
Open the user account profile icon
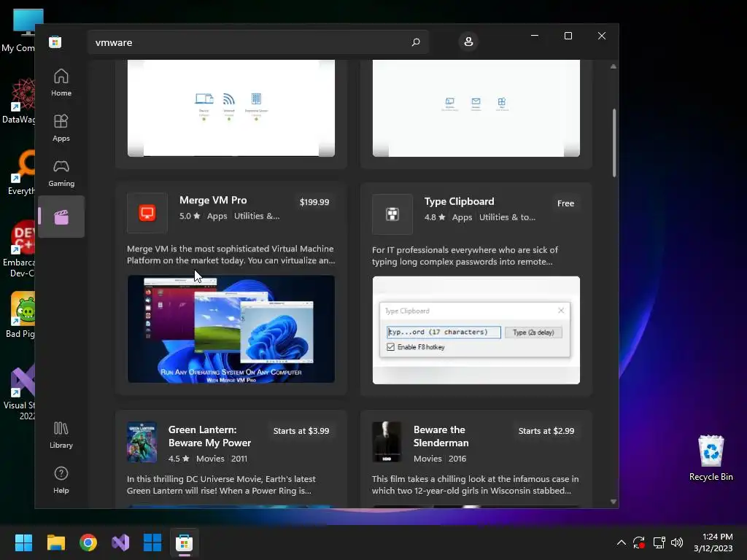468,42
